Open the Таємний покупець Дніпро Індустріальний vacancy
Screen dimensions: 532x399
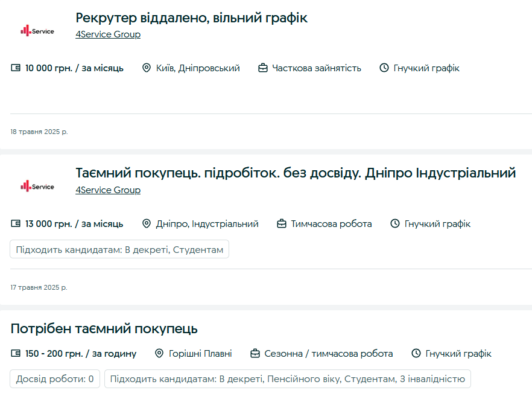295,173
